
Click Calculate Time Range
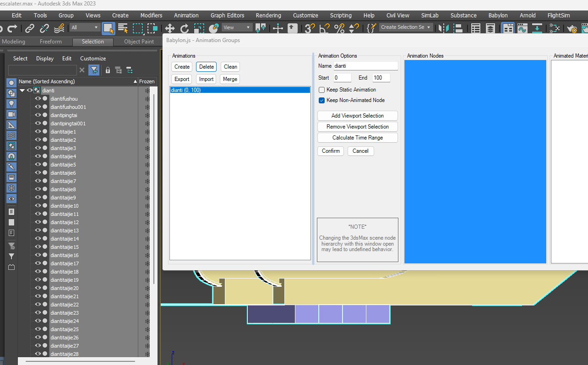pyautogui.click(x=358, y=138)
